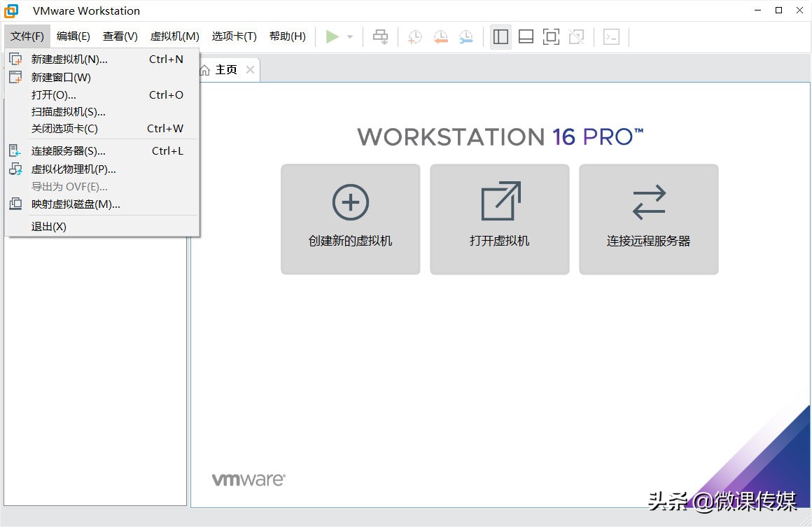Minimize the VMware Workstation window

757,10
